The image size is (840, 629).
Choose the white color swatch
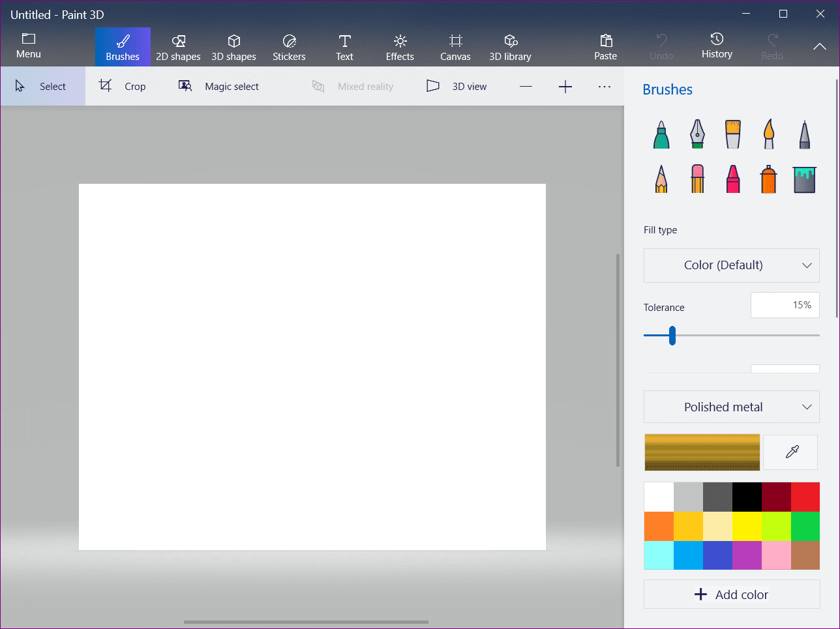(659, 497)
